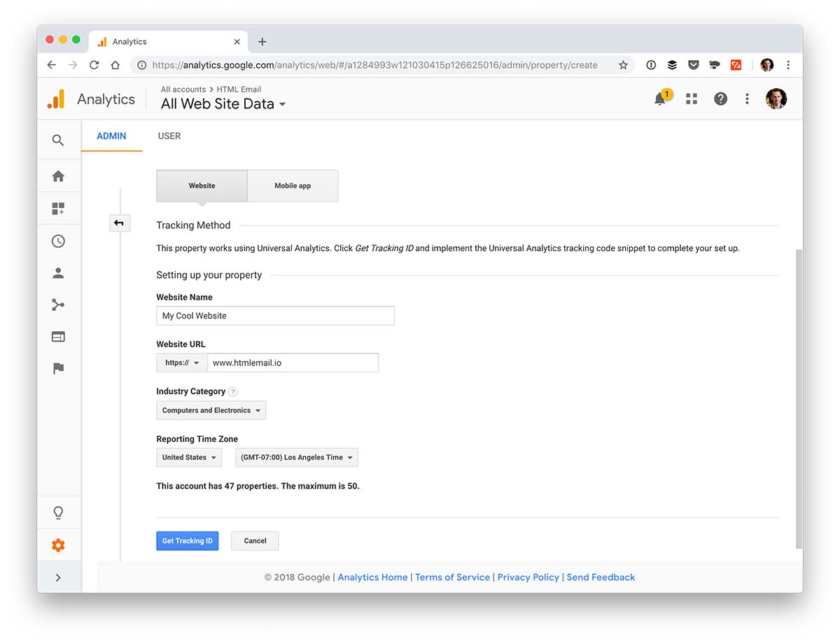This screenshot has height=642, width=840.
Task: Open Computers and Electronics industry dropdown
Action: (211, 410)
